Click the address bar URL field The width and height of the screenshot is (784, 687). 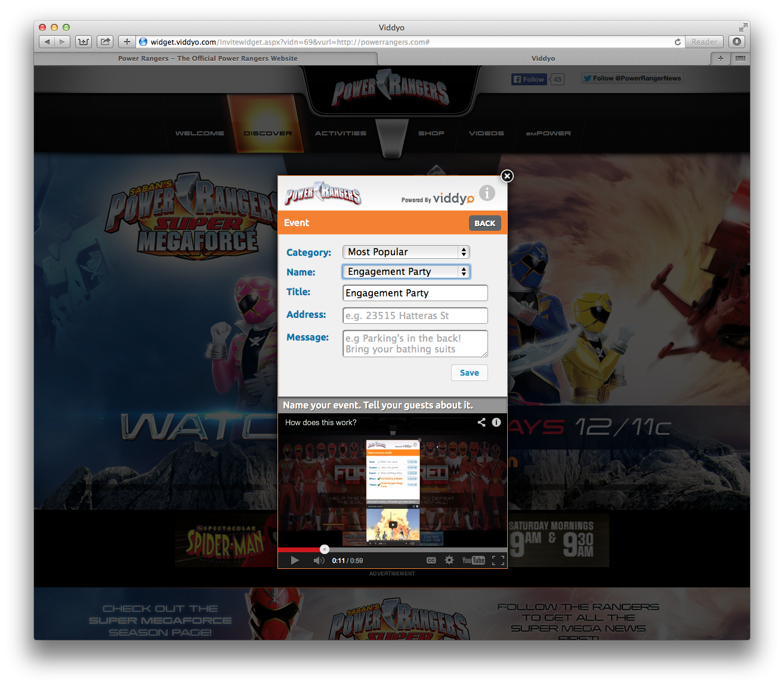[x=406, y=42]
